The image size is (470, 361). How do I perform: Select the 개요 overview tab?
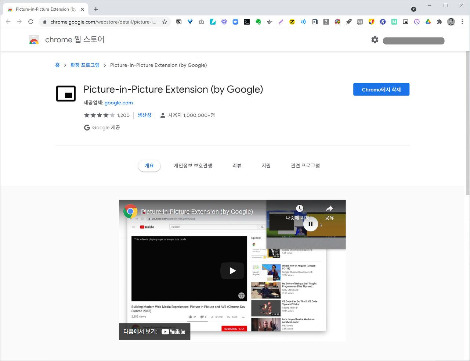[x=149, y=166]
